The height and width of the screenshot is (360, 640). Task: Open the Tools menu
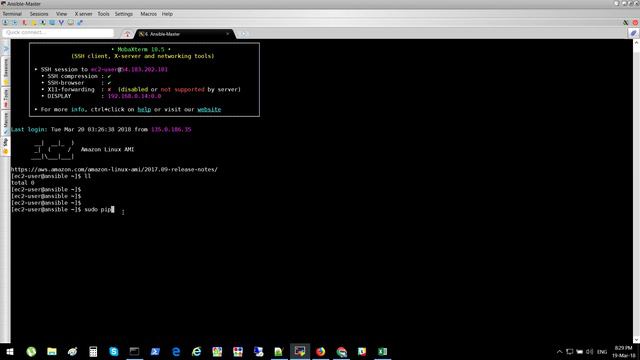click(103, 14)
